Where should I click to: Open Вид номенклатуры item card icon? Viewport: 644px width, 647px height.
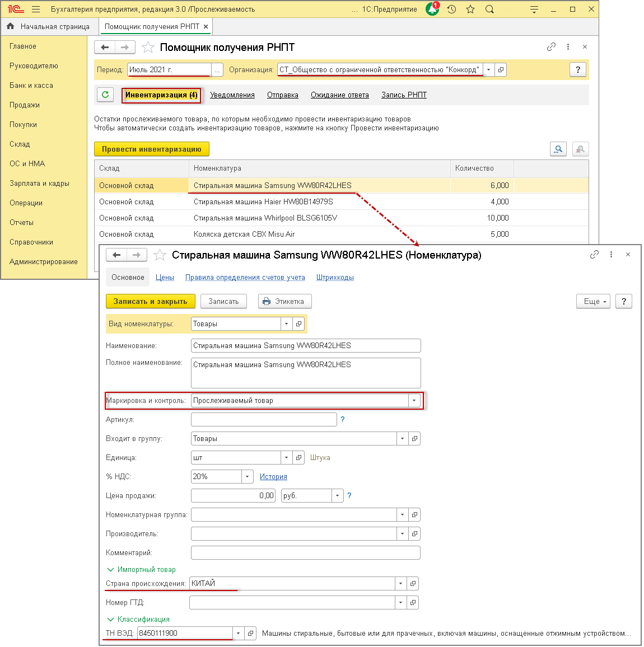[x=299, y=324]
